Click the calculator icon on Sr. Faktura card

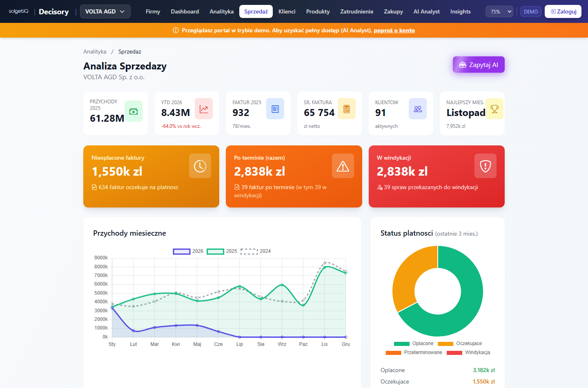coord(347,109)
